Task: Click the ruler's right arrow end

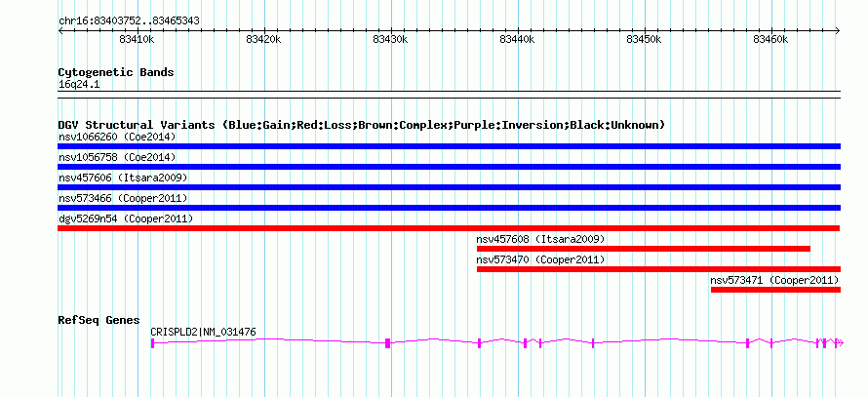Action: pos(838,31)
